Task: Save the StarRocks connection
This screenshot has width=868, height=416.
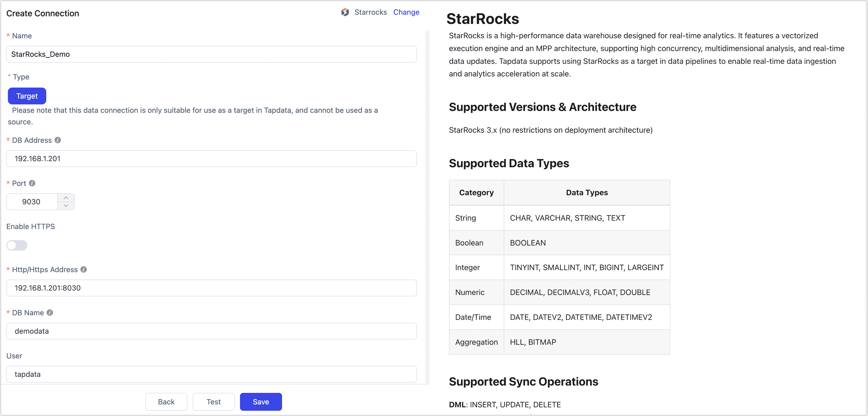Action: pos(261,402)
